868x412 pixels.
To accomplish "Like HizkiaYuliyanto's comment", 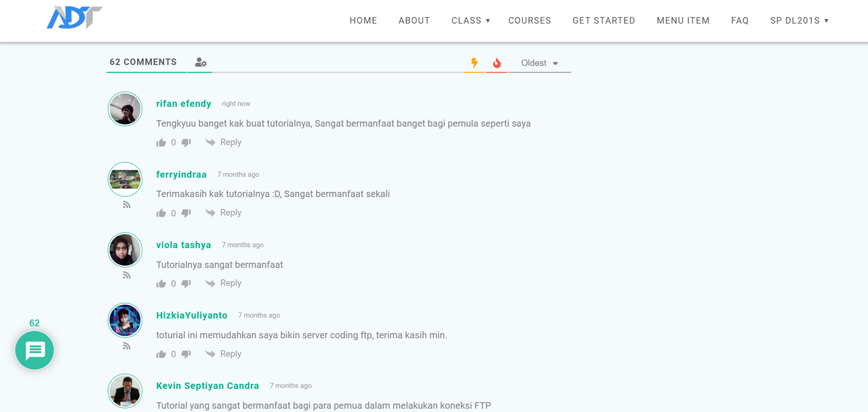I will tap(161, 354).
